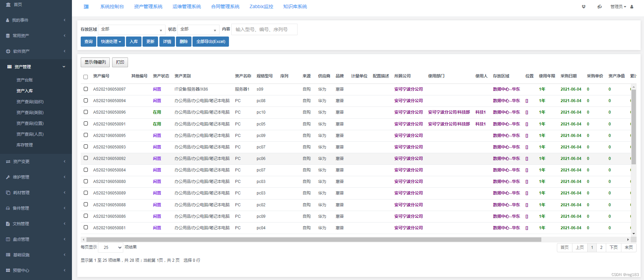Toggle the sidebar with the hamburger icon
Screen dimensions: 644x280
pyautogui.click(x=86, y=7)
